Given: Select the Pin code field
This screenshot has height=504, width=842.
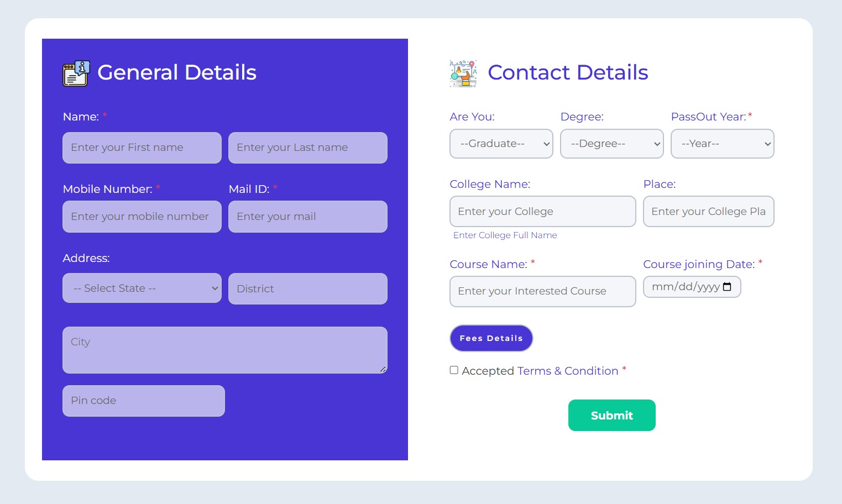Looking at the screenshot, I should (x=144, y=401).
